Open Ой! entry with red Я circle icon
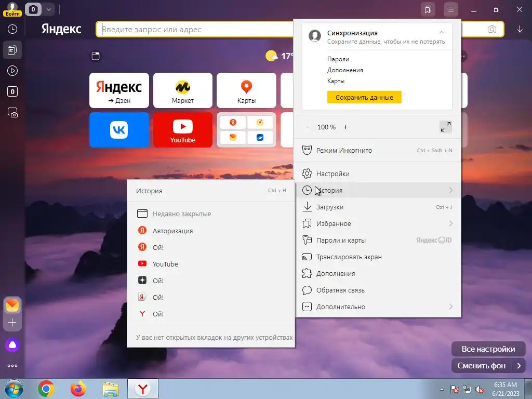This screenshot has height=399, width=532. coord(211,247)
